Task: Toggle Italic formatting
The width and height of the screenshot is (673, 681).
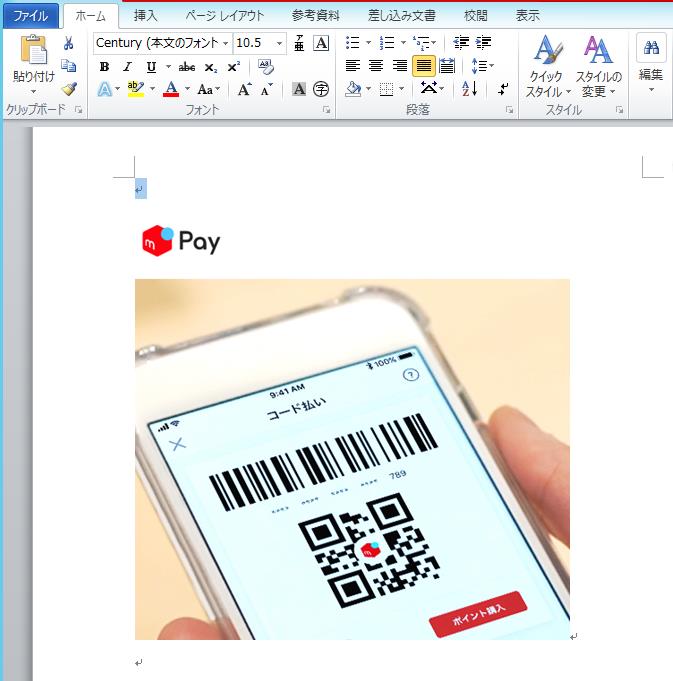Action: click(127, 66)
